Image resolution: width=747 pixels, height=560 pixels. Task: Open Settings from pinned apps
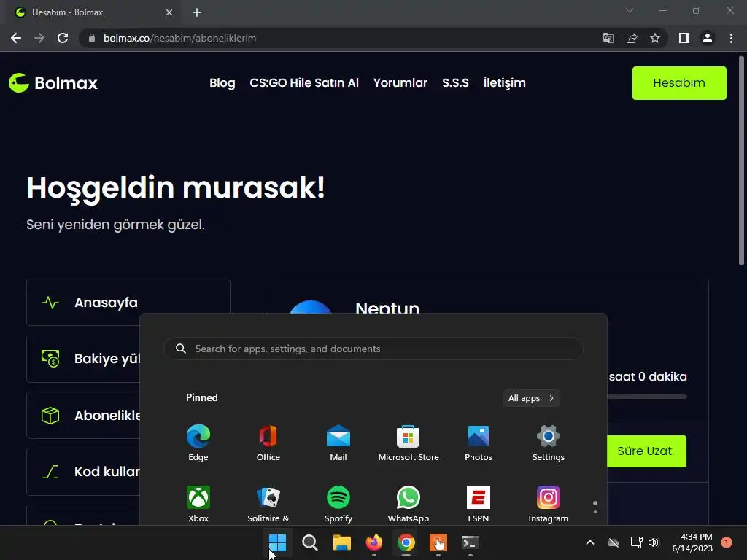coord(549,443)
